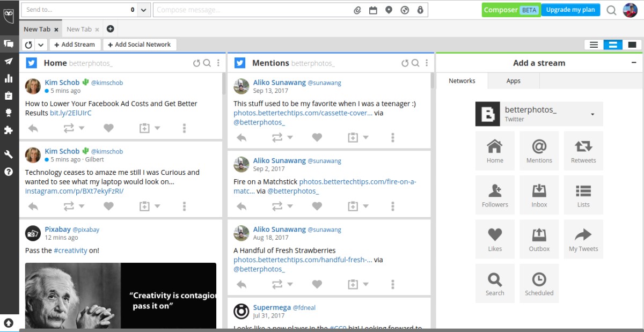Refresh the Home stream

pos(196,63)
